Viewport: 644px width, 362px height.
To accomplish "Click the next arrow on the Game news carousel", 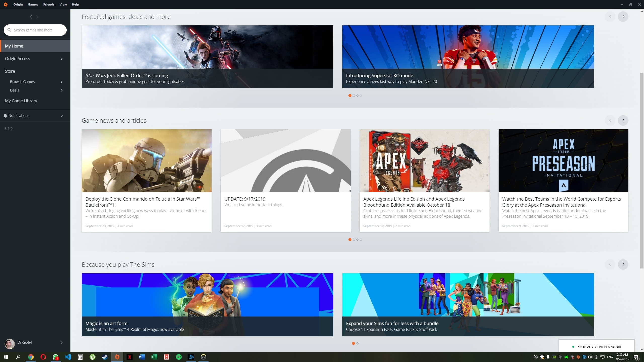I will click(x=623, y=120).
